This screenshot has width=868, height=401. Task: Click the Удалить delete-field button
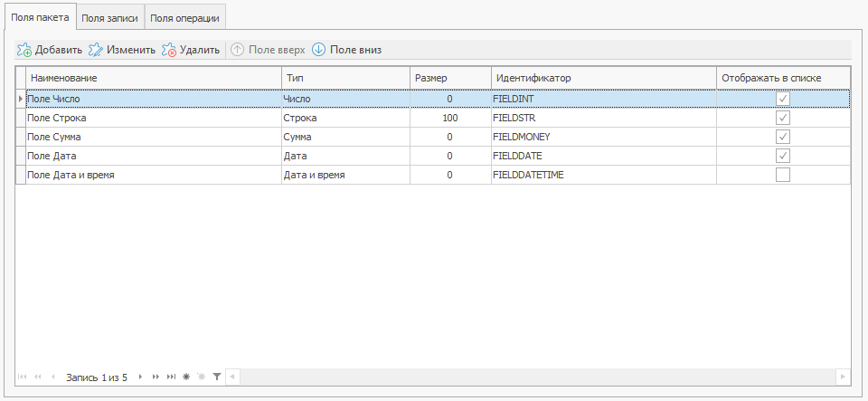tap(191, 50)
